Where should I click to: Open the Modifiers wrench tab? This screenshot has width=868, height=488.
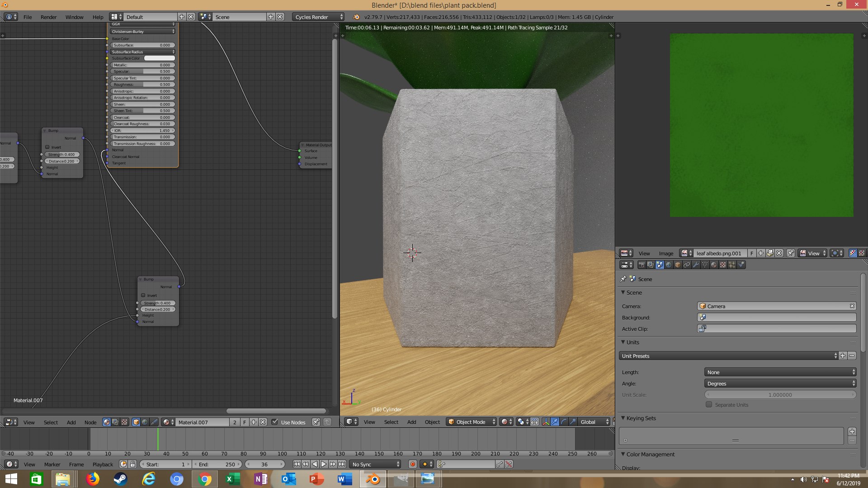[x=696, y=265]
